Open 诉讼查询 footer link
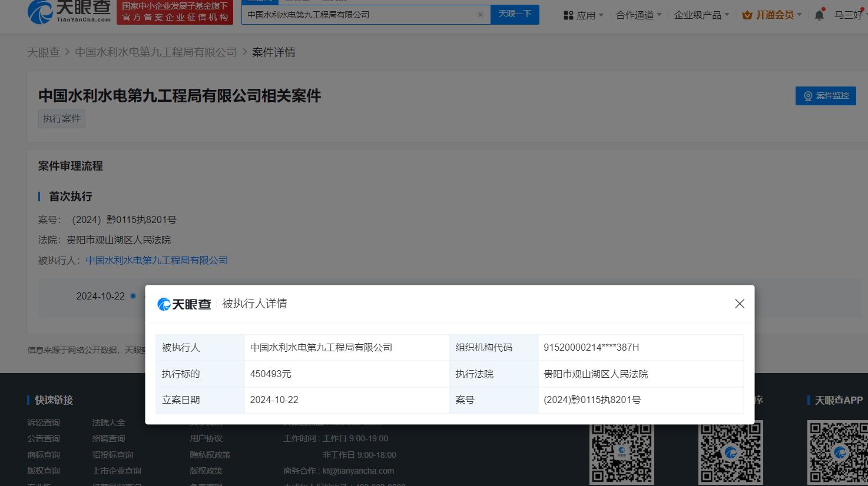 tap(44, 422)
